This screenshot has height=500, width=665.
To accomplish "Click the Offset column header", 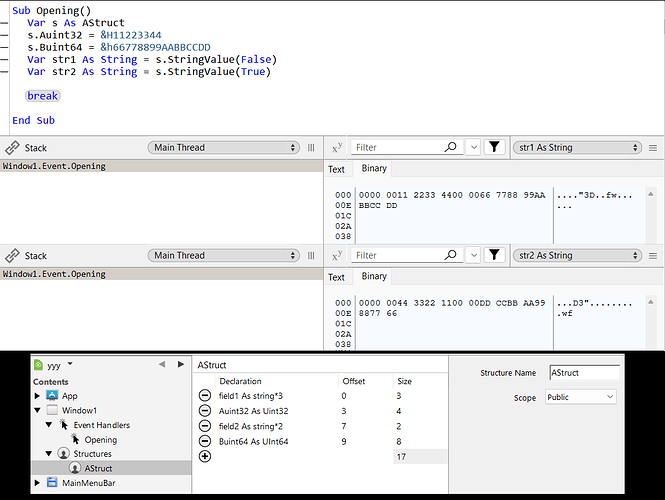I will pyautogui.click(x=353, y=381).
